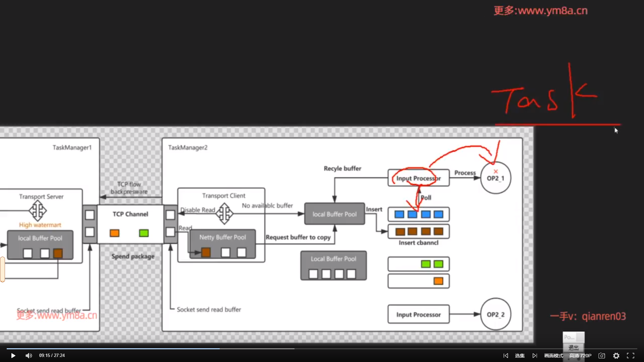Seek on the video progress bar
The image size is (644, 362).
(322, 349)
